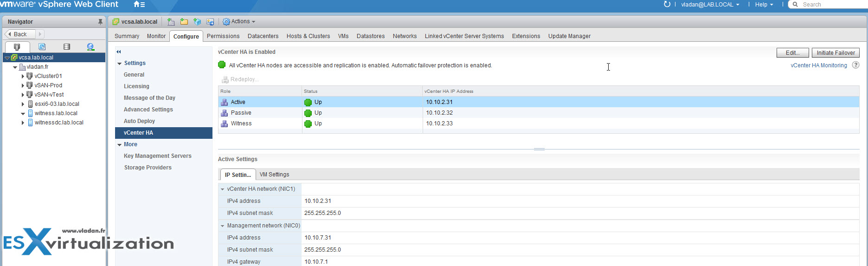868x266 pixels.
Task: Open Advanced Settings
Action: [148, 110]
